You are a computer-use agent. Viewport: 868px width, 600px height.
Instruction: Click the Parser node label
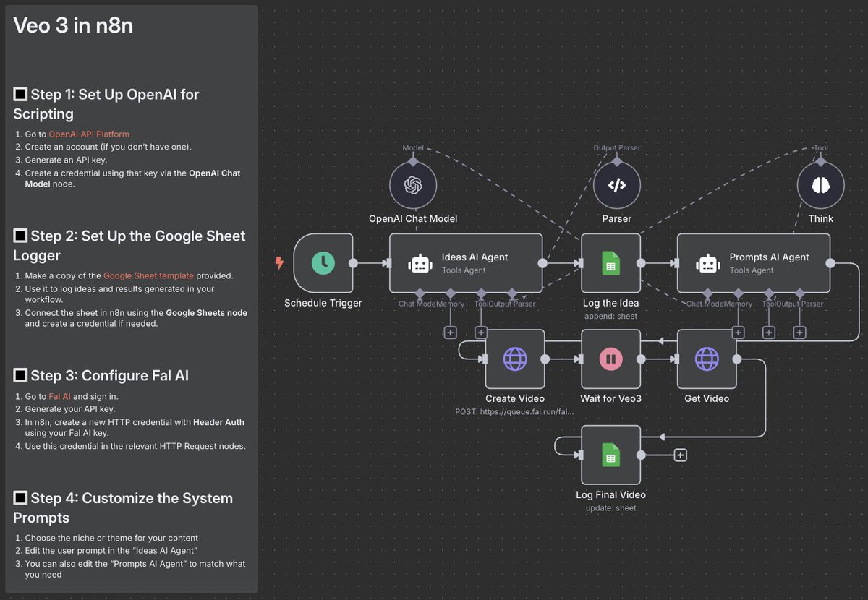(x=617, y=218)
